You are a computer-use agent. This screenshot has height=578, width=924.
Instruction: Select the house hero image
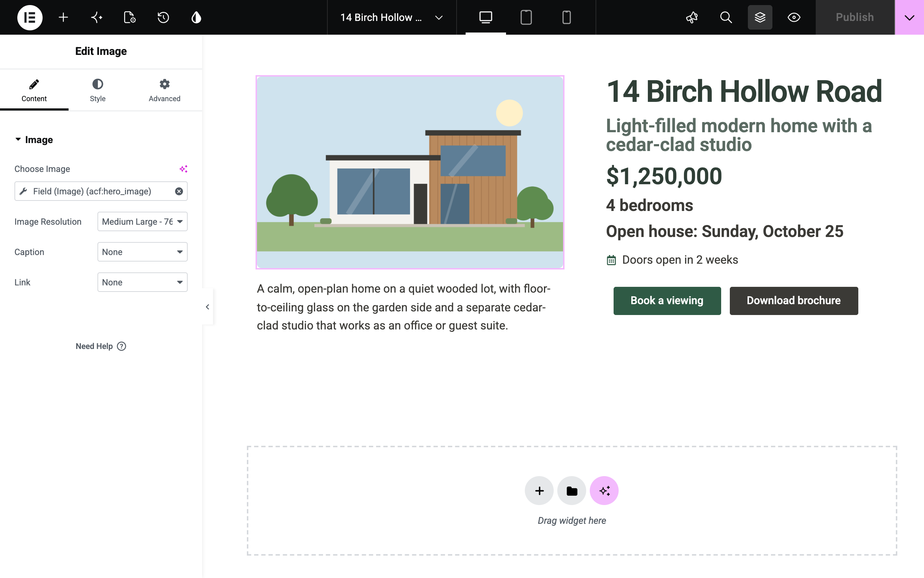[410, 172]
